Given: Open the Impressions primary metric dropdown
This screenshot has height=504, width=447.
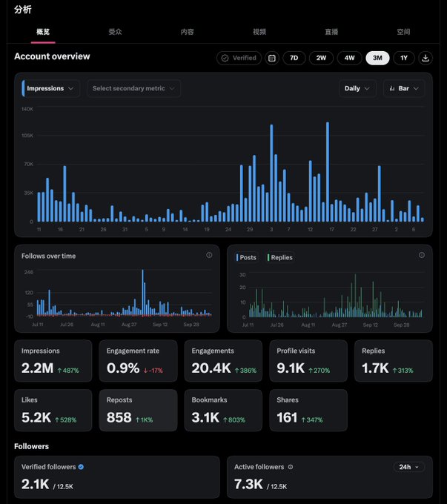Looking at the screenshot, I should 50,88.
